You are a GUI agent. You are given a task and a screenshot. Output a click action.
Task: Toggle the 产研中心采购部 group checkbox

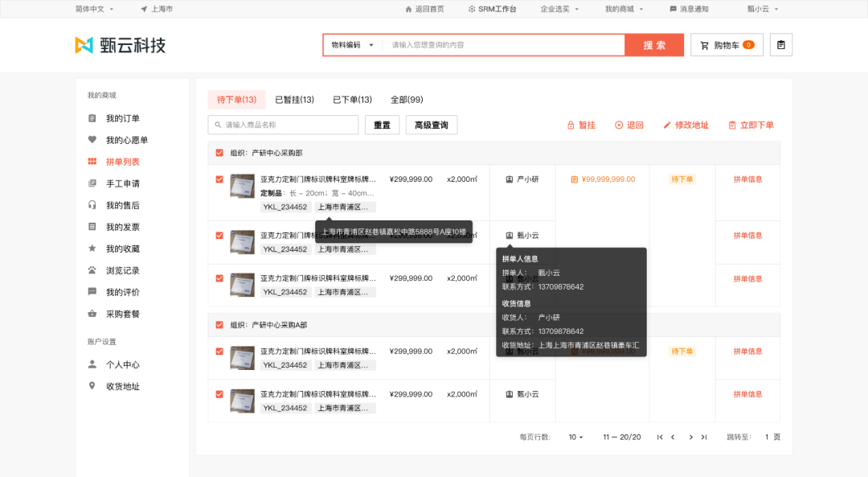tap(219, 153)
